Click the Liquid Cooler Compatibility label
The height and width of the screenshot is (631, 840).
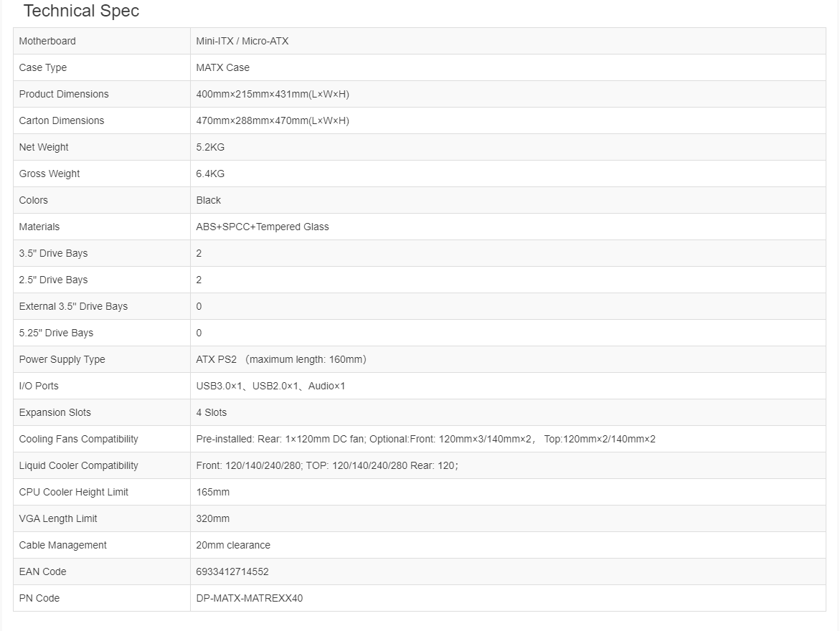pos(79,465)
